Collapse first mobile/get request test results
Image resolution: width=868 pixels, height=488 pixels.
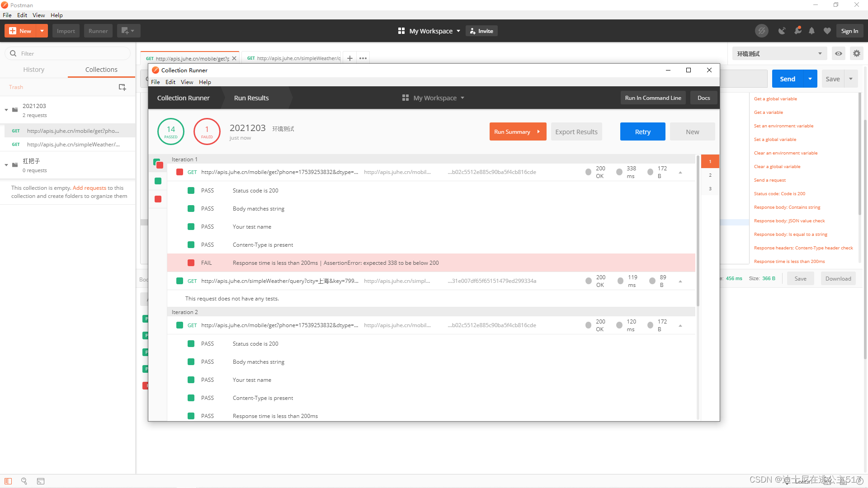tap(680, 173)
